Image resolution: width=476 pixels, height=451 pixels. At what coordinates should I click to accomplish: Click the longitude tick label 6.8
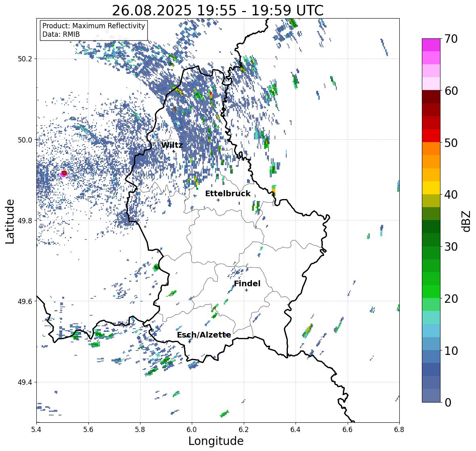click(399, 429)
